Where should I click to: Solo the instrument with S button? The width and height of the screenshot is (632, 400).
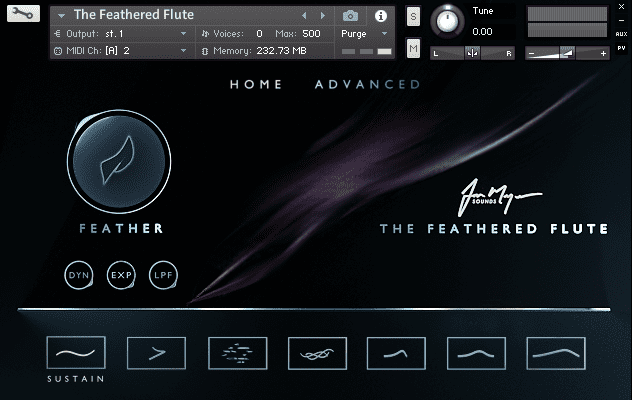(413, 17)
